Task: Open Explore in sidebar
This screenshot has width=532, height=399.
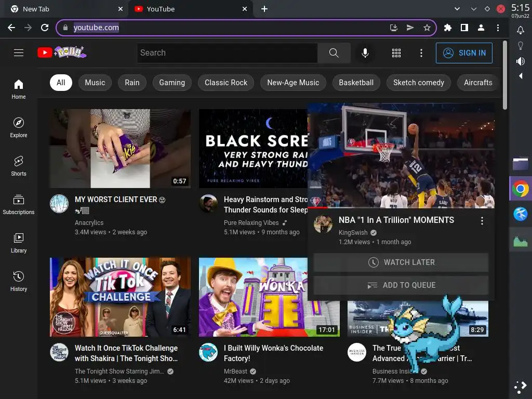Action: pyautogui.click(x=19, y=128)
